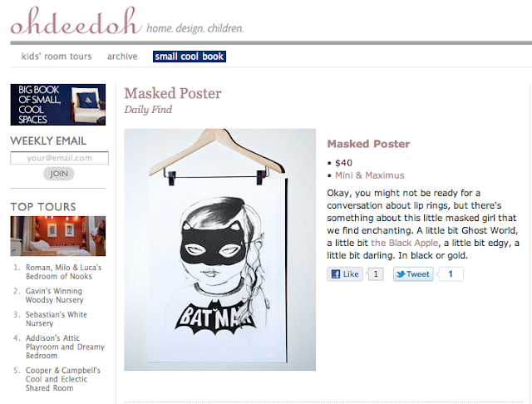Open Sebastian's White Nursery link
This screenshot has height=404, width=532.
tap(57, 319)
